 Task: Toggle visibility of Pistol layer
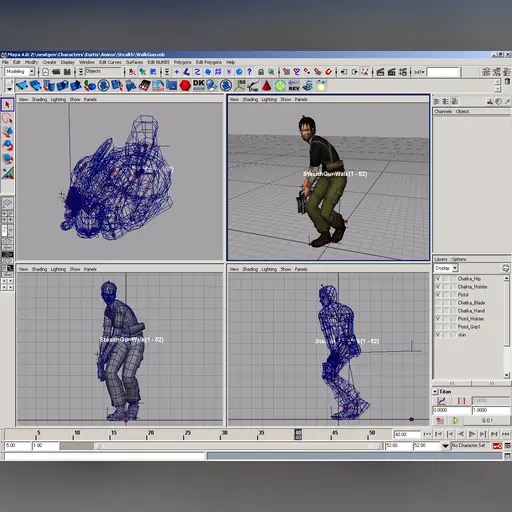click(x=438, y=295)
